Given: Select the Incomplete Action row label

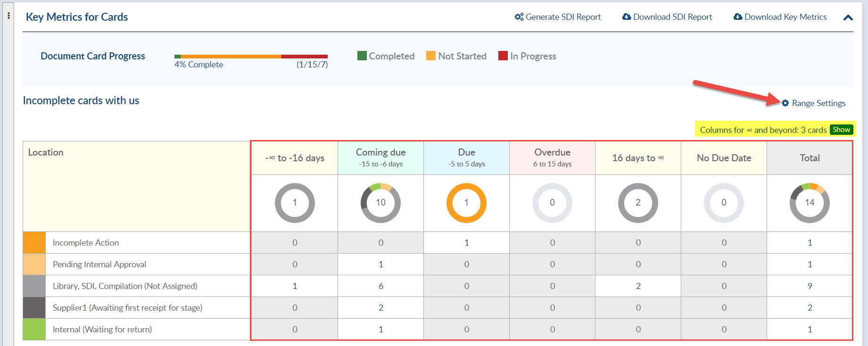Looking at the screenshot, I should point(86,243).
